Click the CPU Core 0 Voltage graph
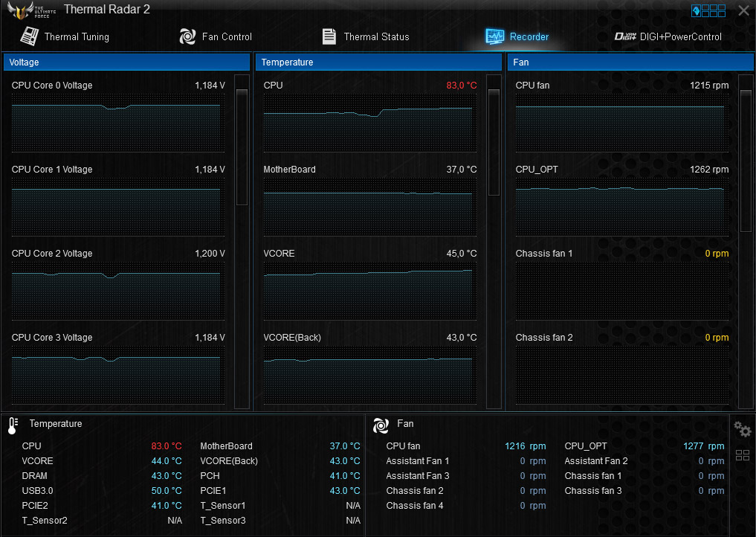The height and width of the screenshot is (537, 756). point(118,123)
